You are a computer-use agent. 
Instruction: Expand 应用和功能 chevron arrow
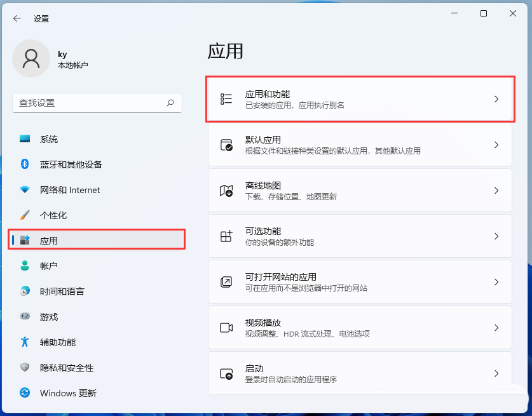496,99
